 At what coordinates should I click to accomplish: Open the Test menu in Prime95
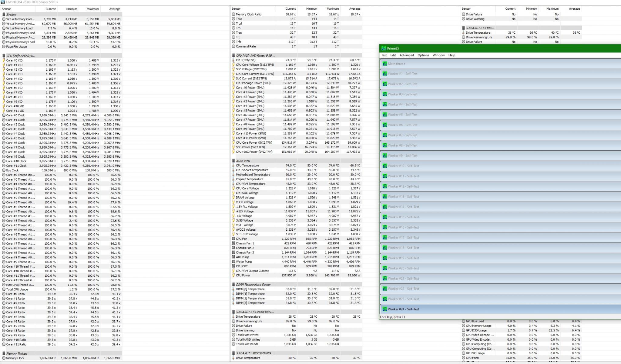384,55
